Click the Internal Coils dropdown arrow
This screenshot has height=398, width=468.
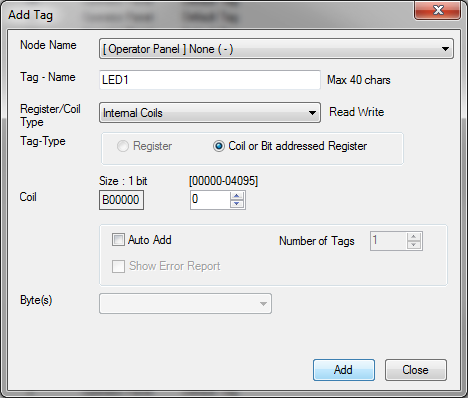pyautogui.click(x=312, y=113)
